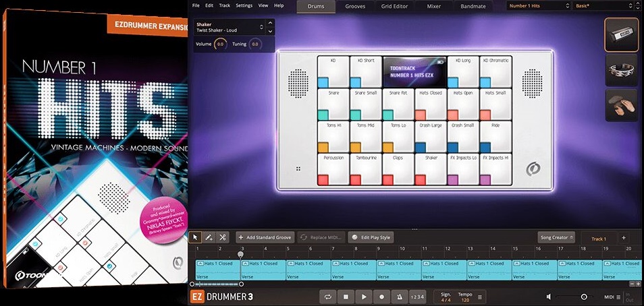Toggle the loop button in transport

point(328,297)
